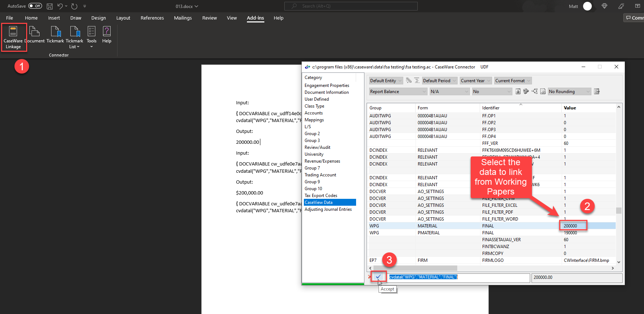Screen dimensions: 644x314
Task: Open the N/A dropdown
Action: coord(450,92)
